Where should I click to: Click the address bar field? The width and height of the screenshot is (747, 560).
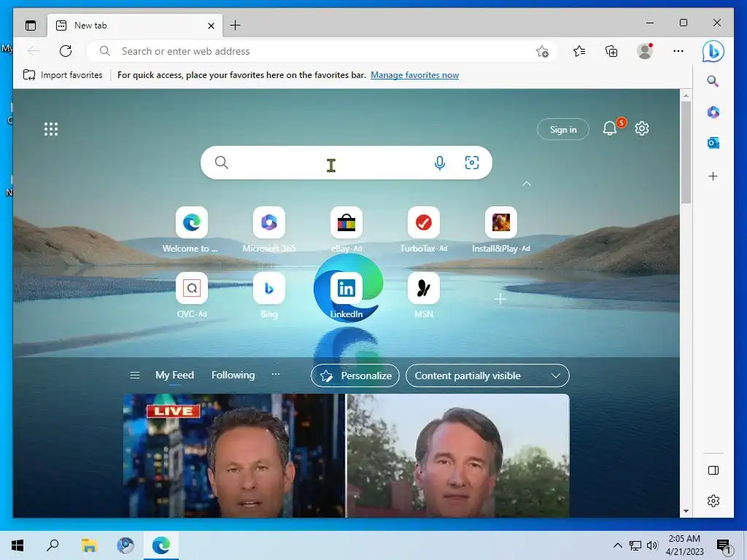click(x=322, y=51)
